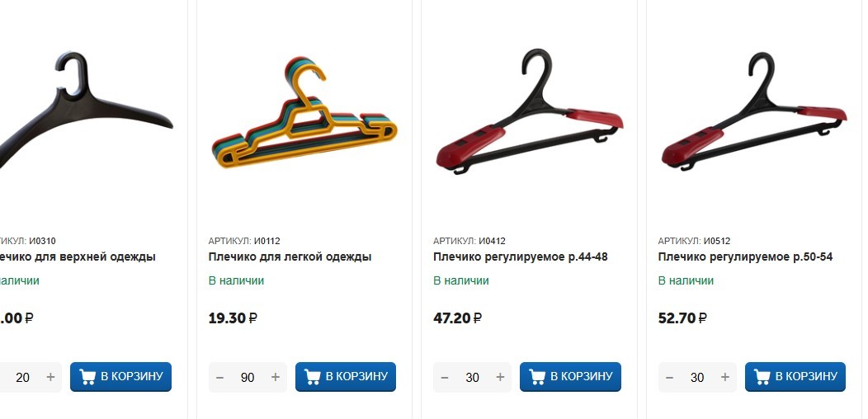Add adjustable hanger р.44-48 to cart

(x=570, y=377)
